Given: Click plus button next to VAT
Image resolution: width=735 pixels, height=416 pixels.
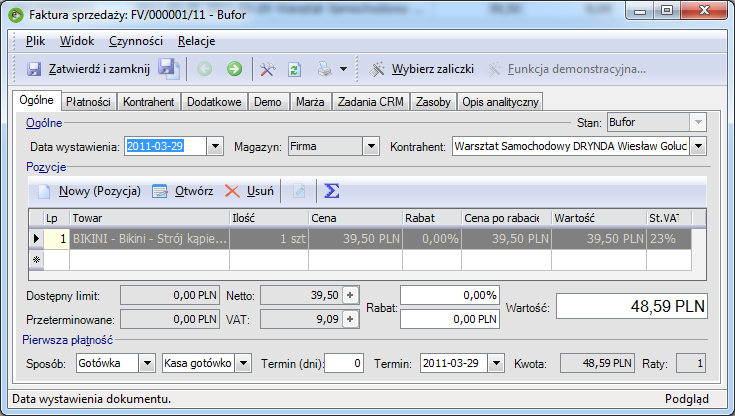Looking at the screenshot, I should [350, 319].
